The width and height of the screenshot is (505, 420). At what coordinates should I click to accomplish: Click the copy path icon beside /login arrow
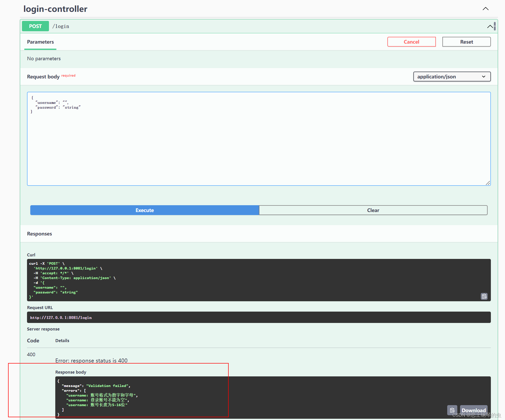click(x=495, y=26)
